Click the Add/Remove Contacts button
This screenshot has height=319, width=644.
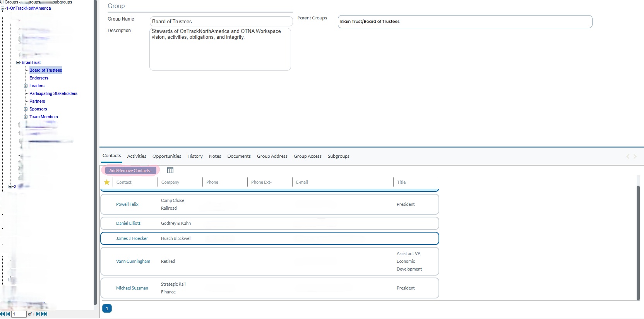coord(130,171)
